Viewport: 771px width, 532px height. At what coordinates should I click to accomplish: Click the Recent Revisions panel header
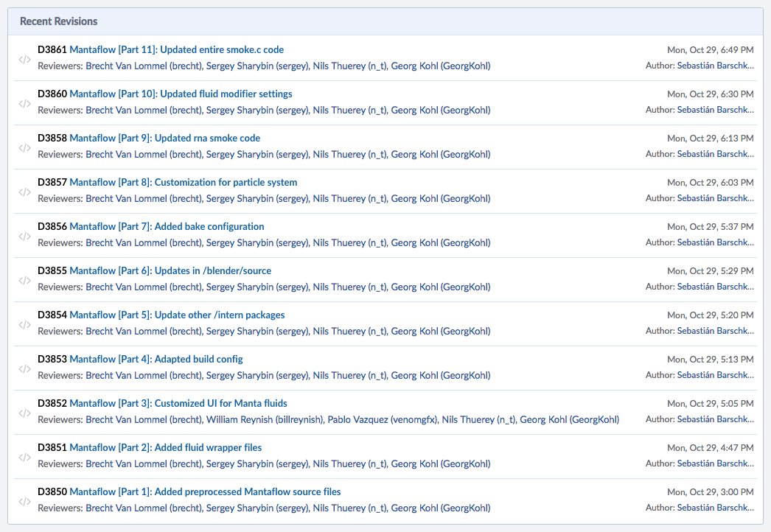point(385,21)
